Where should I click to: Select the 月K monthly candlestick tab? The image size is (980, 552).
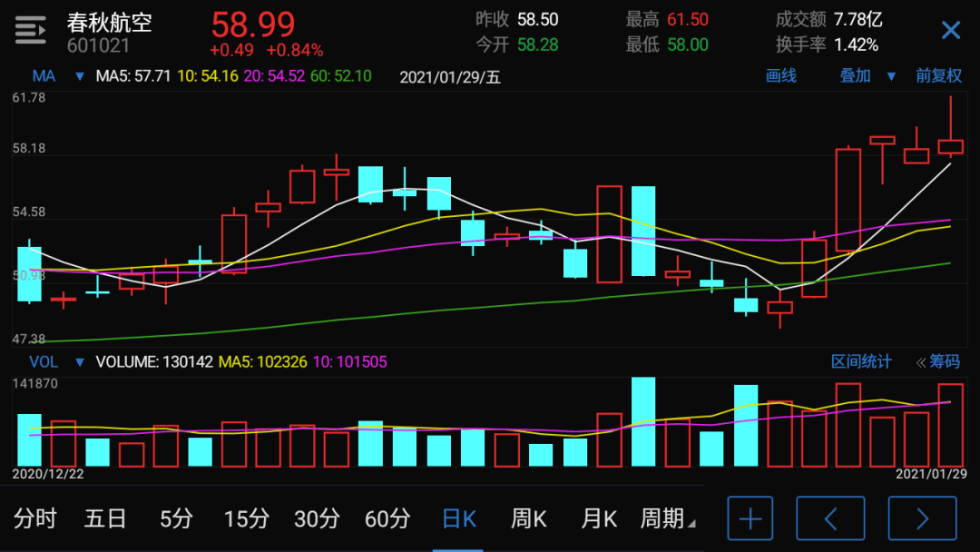coord(599,518)
